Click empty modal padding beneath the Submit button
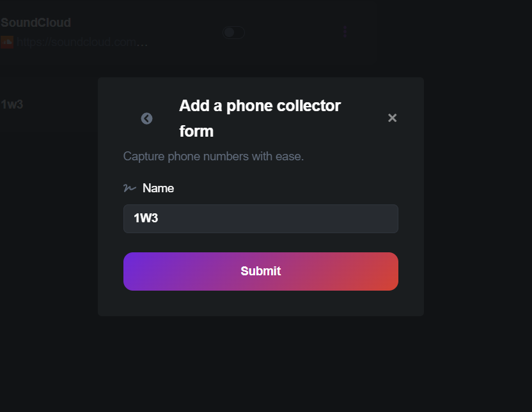532x412 pixels. [261, 303]
